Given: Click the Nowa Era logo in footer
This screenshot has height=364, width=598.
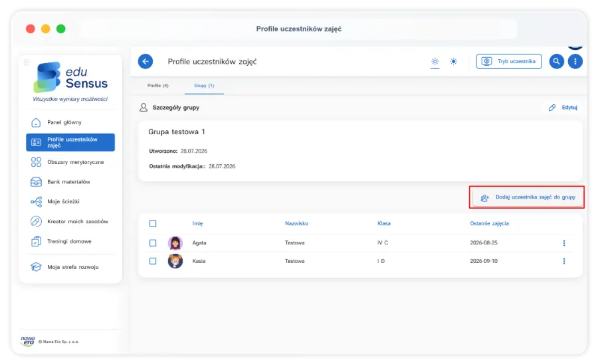Looking at the screenshot, I should 27,341.
